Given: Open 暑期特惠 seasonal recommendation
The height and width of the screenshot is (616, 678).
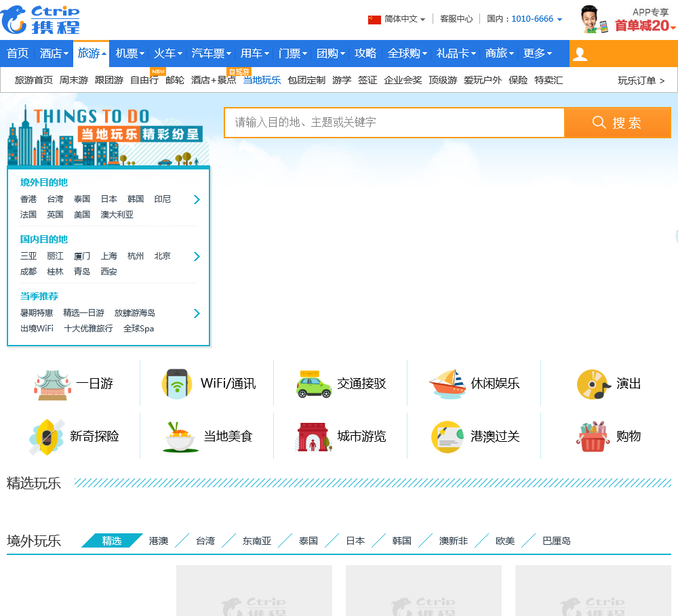Looking at the screenshot, I should point(37,313).
